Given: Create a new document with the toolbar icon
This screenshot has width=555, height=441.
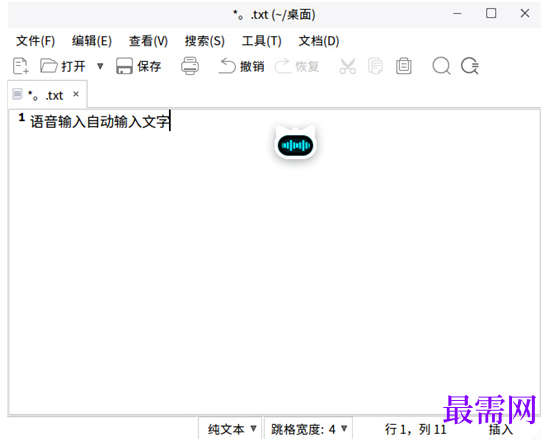Looking at the screenshot, I should coord(21,66).
